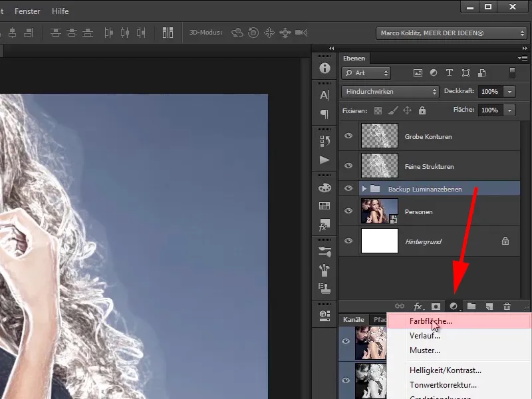
Task: Choose Tonwertkorrektur from the menu
Action: (459, 385)
